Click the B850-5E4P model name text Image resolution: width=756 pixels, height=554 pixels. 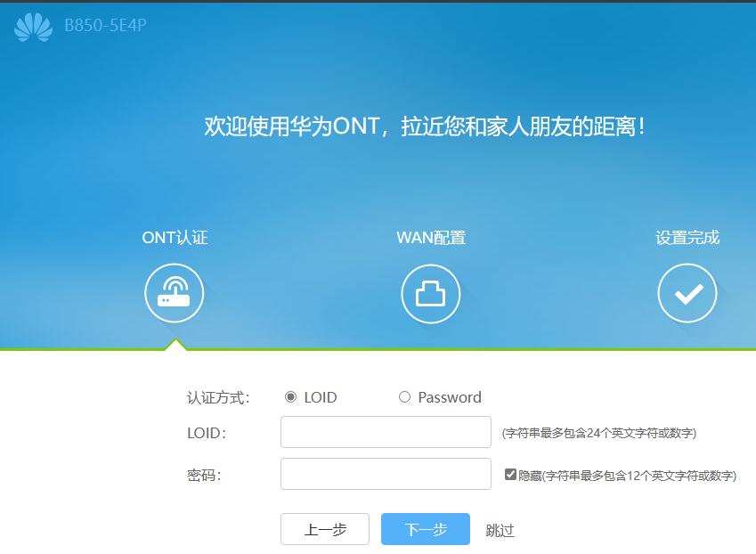click(x=106, y=25)
